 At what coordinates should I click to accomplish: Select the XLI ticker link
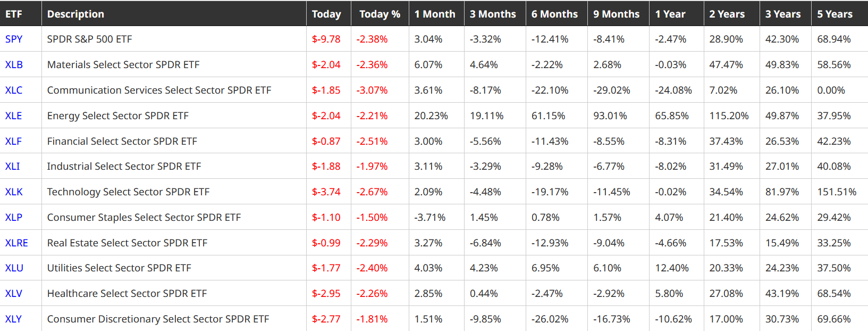pos(13,167)
